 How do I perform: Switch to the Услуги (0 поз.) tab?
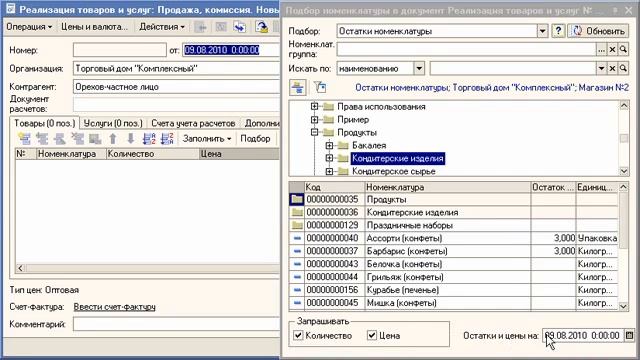[x=113, y=123]
